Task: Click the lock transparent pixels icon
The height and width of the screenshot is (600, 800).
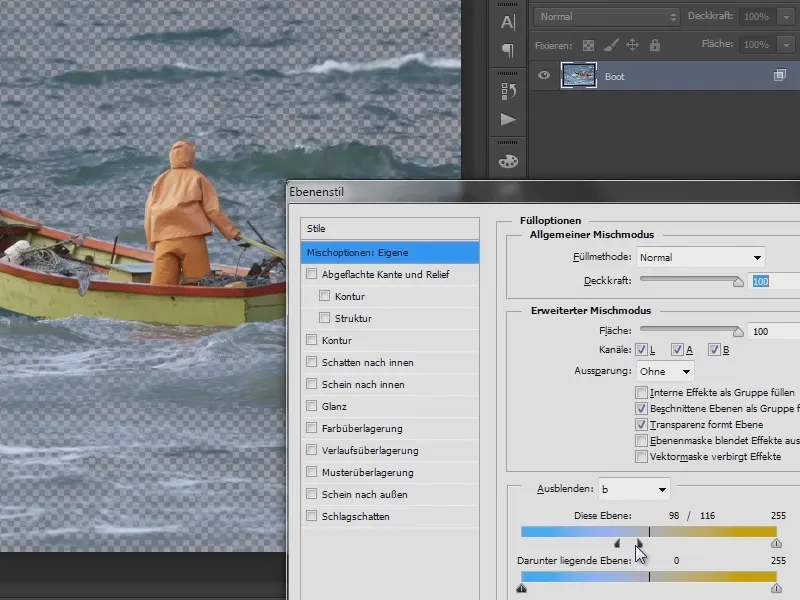Action: (588, 45)
